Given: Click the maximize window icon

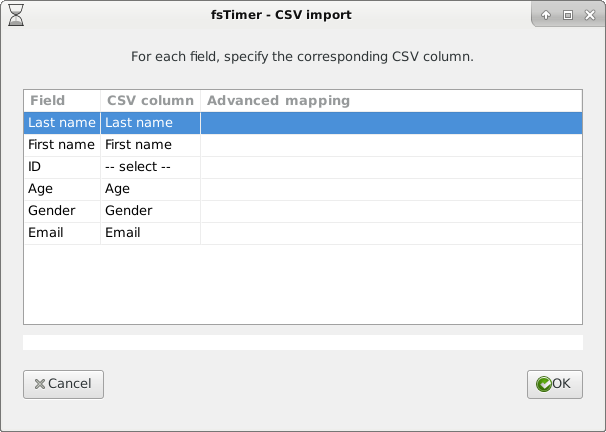Looking at the screenshot, I should 568,15.
